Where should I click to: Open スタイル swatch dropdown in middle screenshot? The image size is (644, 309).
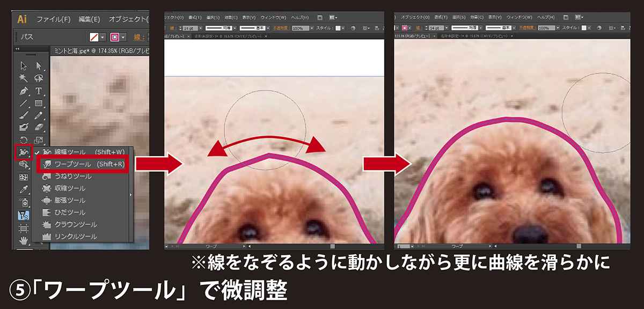point(342,28)
